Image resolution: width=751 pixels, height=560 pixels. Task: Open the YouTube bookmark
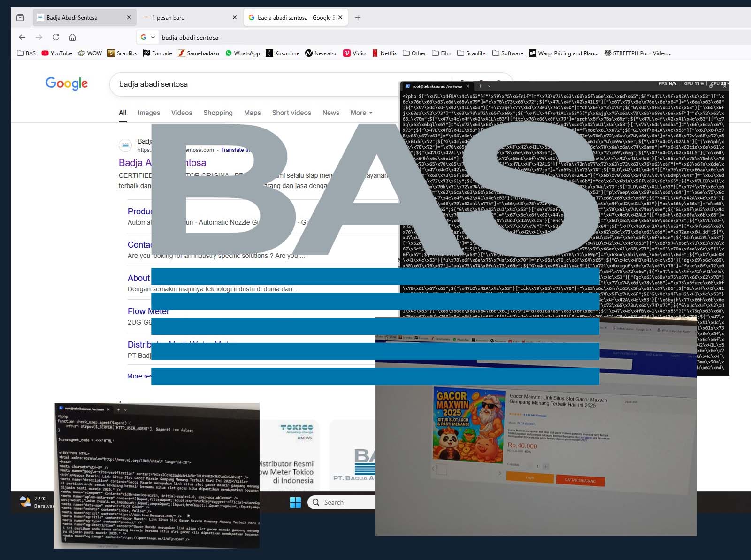[57, 53]
